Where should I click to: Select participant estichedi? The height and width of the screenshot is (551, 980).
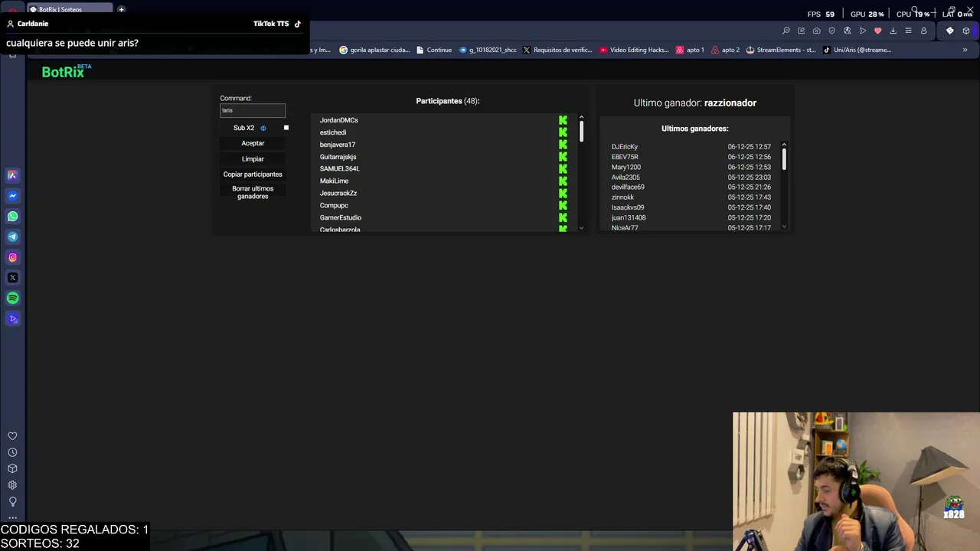333,132
